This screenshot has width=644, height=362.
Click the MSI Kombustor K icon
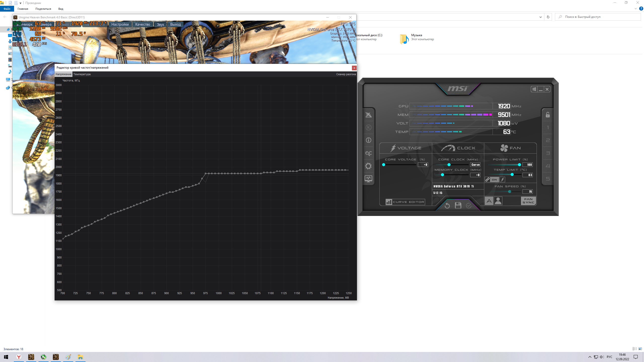pos(368,127)
